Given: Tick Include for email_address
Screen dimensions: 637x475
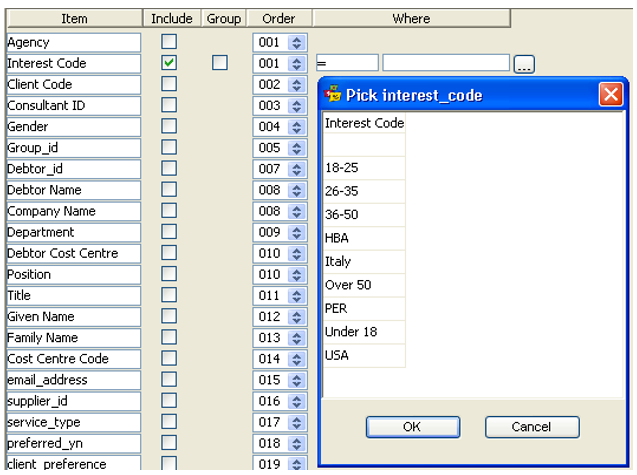Looking at the screenshot, I should point(169,380).
